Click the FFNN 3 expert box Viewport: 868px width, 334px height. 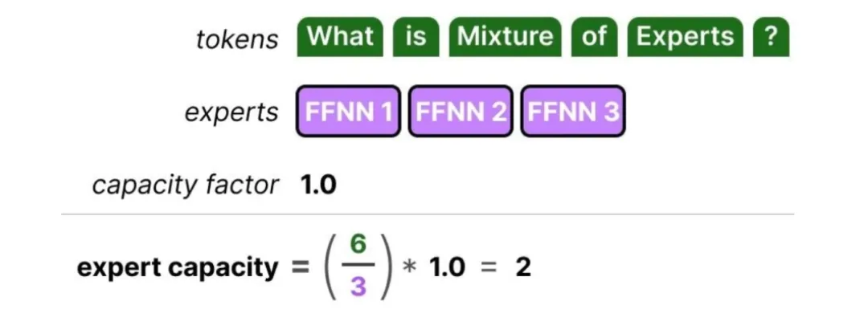click(573, 111)
